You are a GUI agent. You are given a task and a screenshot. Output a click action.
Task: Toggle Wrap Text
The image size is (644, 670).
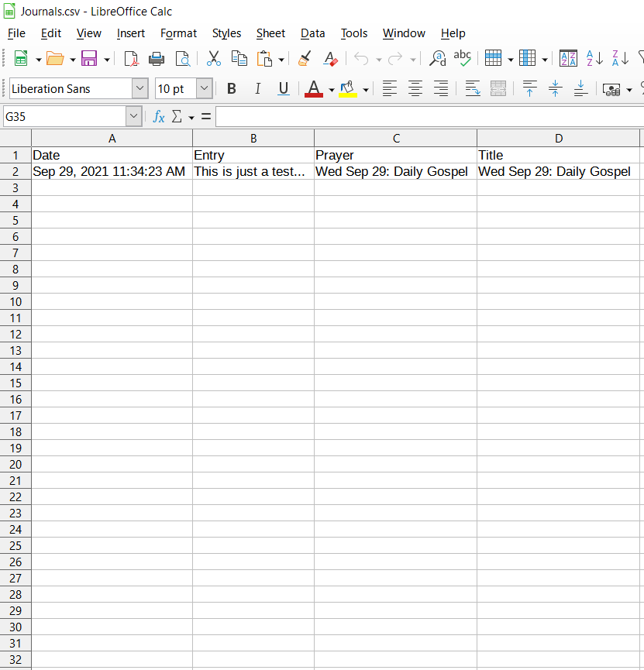pyautogui.click(x=473, y=89)
